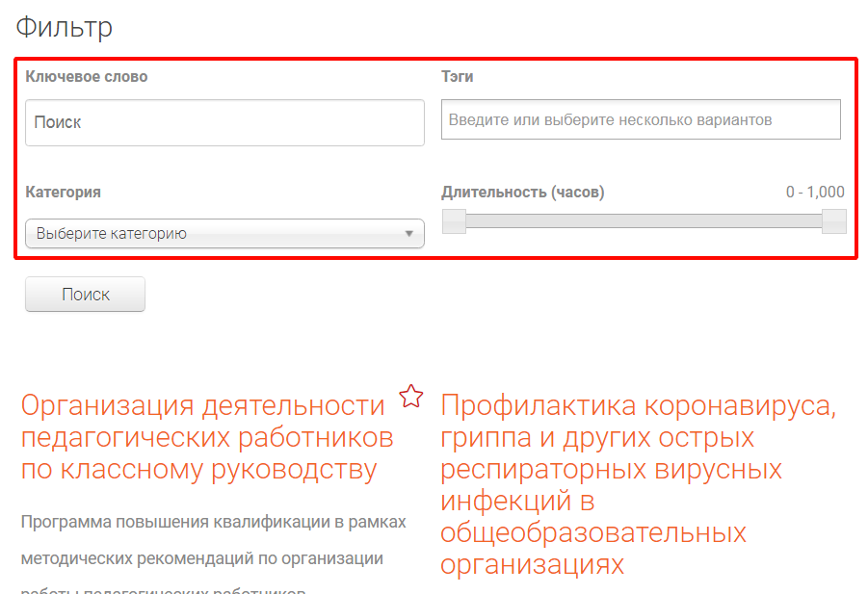Focus the Тэги multi-select input box
The height and width of the screenshot is (594, 868).
click(641, 120)
